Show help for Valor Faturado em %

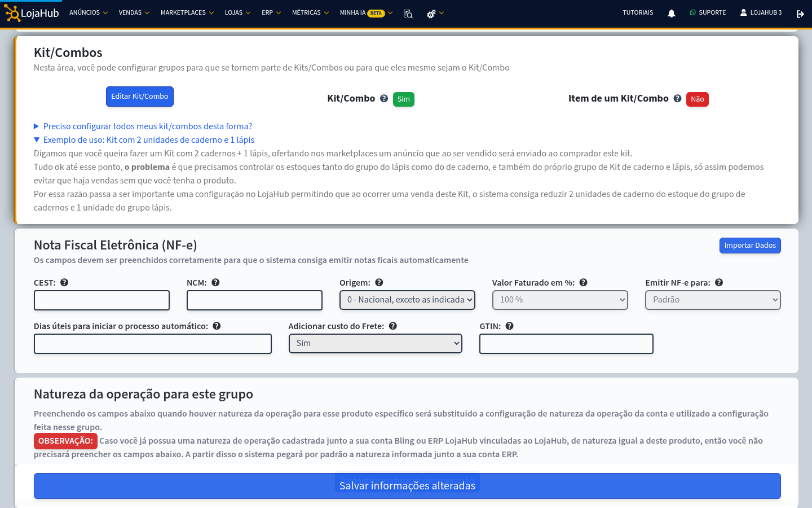(x=584, y=282)
